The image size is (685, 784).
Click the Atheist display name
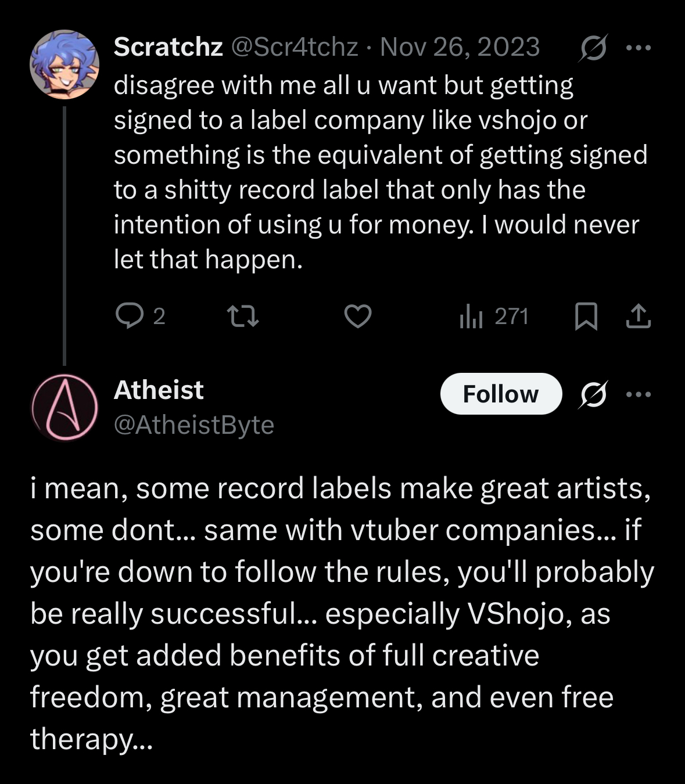tap(159, 390)
